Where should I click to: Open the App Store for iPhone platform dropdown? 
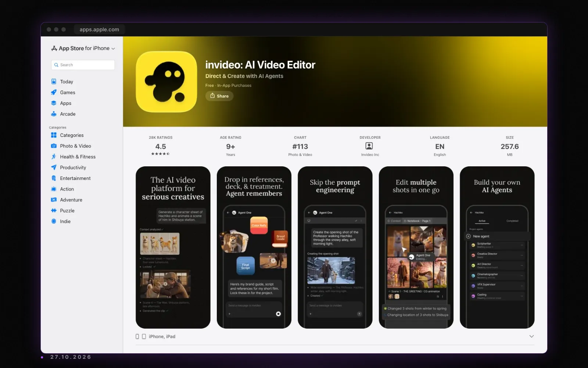[83, 48]
